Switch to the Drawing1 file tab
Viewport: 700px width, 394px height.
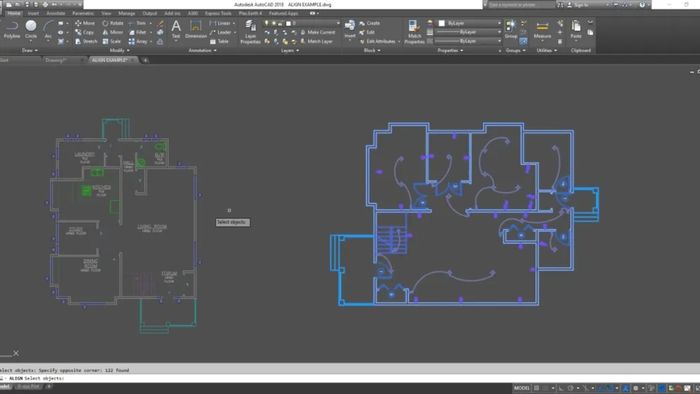coord(56,60)
